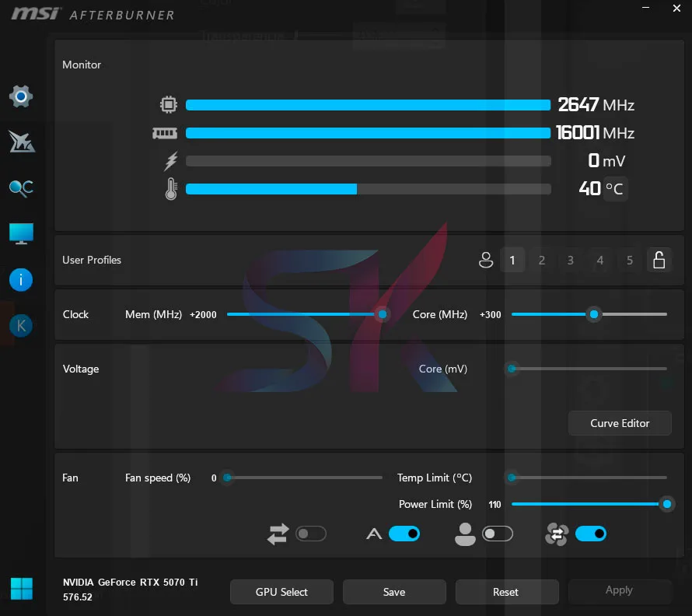
Task: Click the 0 mV voltage reading
Action: [606, 161]
